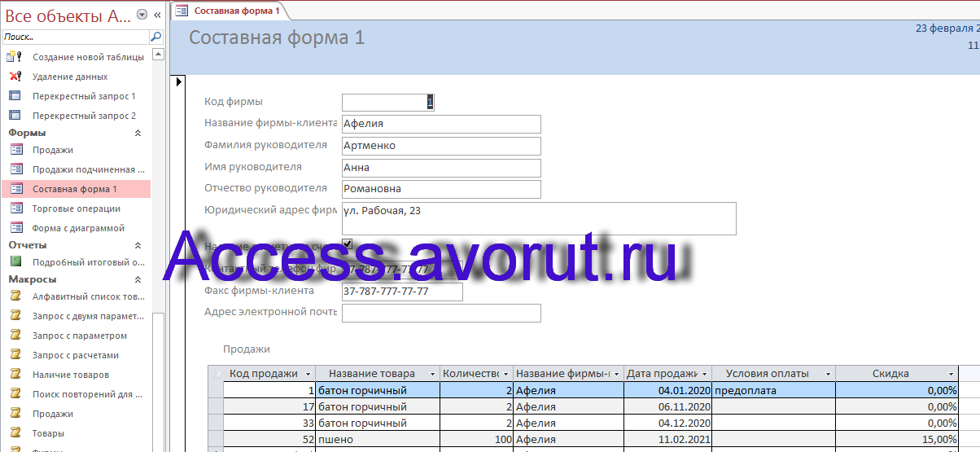
Task: Open the 'Название фирмы' column filter dropdown
Action: 616,374
